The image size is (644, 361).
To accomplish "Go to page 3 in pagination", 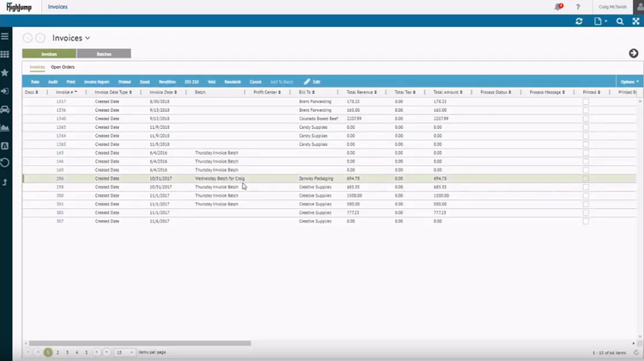I will click(67, 352).
